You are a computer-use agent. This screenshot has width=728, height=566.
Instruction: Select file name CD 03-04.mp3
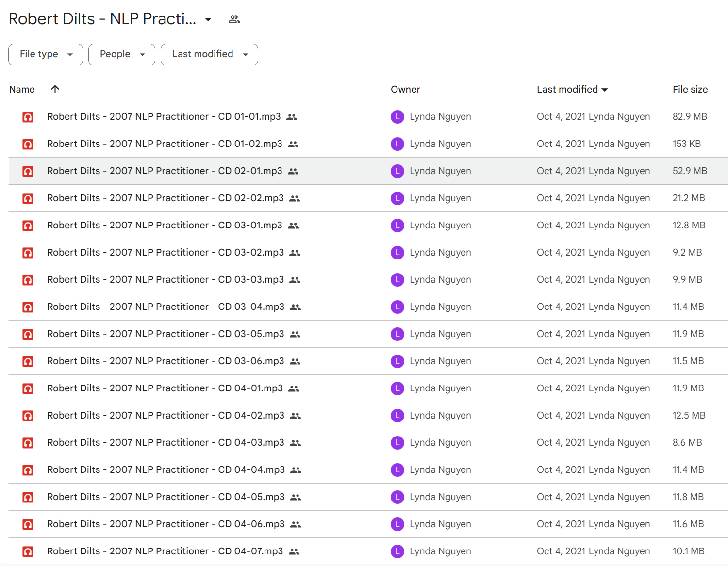[165, 307]
